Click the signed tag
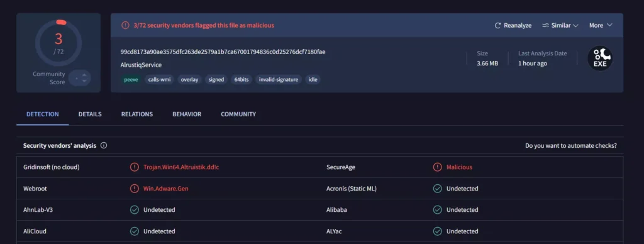 (x=216, y=80)
